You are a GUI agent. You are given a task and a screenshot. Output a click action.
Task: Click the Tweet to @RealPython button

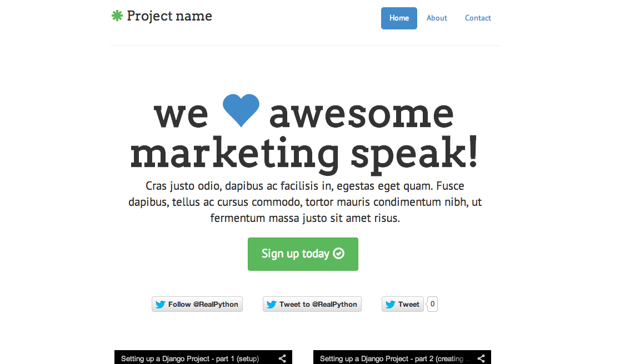tap(312, 304)
